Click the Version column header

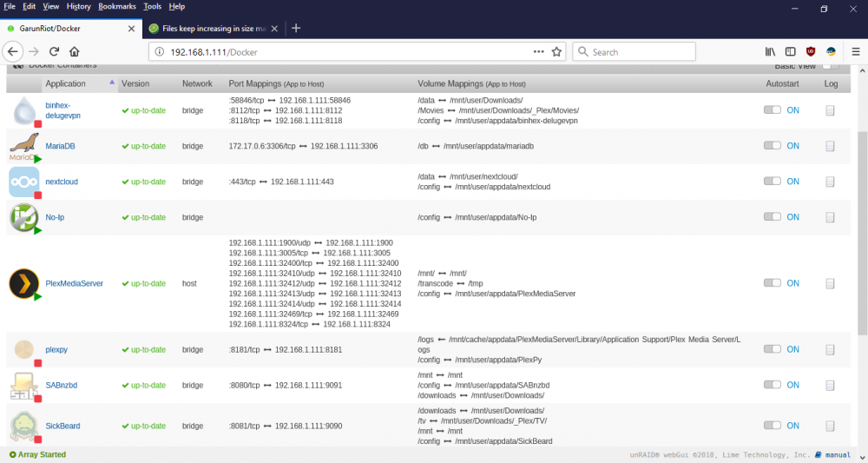(x=135, y=83)
